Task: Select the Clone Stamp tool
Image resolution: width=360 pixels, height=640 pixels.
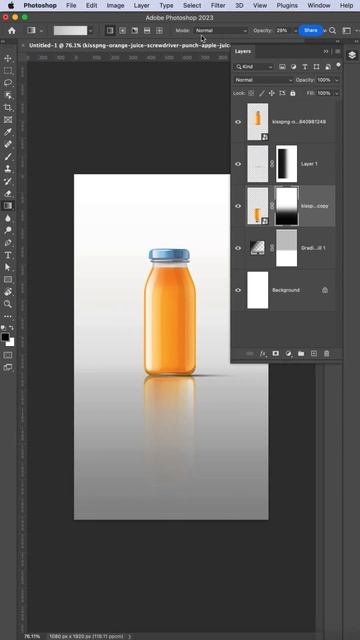Action: 8,169
